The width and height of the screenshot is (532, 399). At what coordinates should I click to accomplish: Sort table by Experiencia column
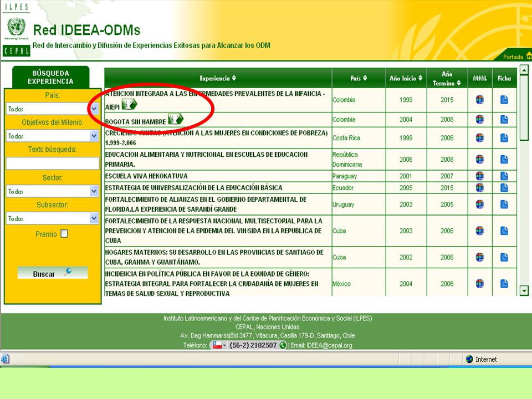tap(218, 78)
